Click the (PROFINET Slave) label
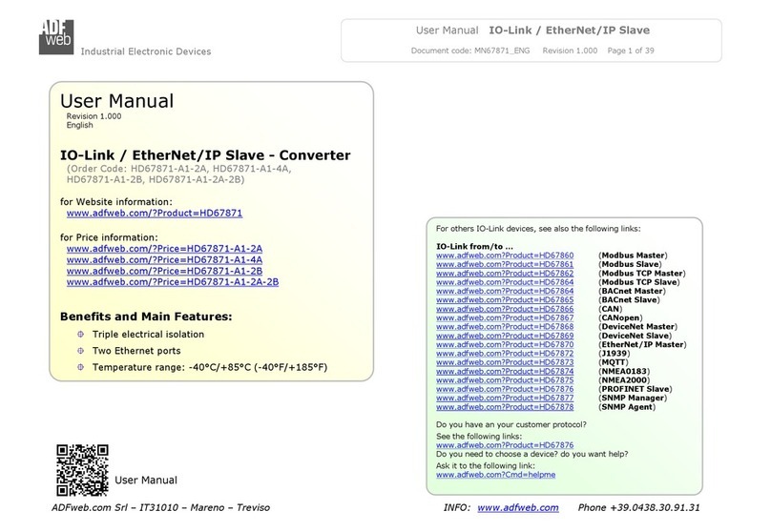The width and height of the screenshot is (771, 532). 636,389
